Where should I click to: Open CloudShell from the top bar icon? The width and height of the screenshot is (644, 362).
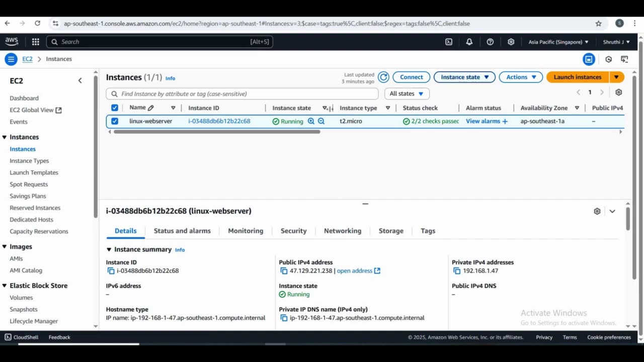[x=449, y=42]
